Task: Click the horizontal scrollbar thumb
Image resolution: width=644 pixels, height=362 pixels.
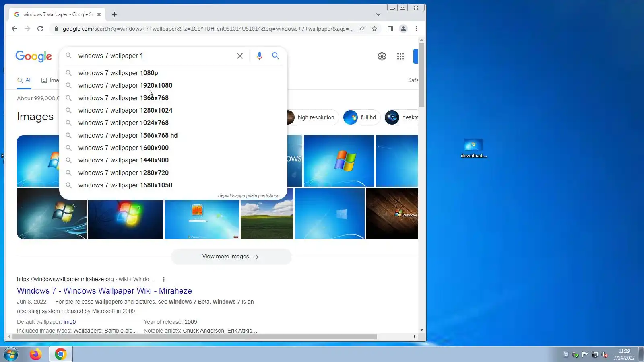Action: [194, 337]
